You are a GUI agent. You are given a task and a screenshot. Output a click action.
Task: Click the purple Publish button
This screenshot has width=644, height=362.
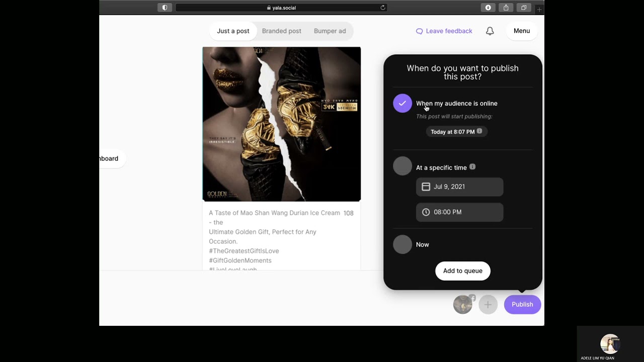522,304
